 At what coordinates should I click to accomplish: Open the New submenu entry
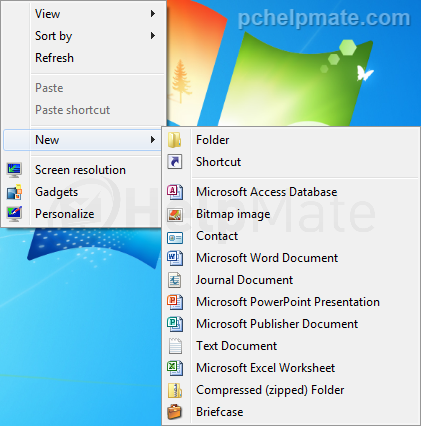click(x=82, y=140)
